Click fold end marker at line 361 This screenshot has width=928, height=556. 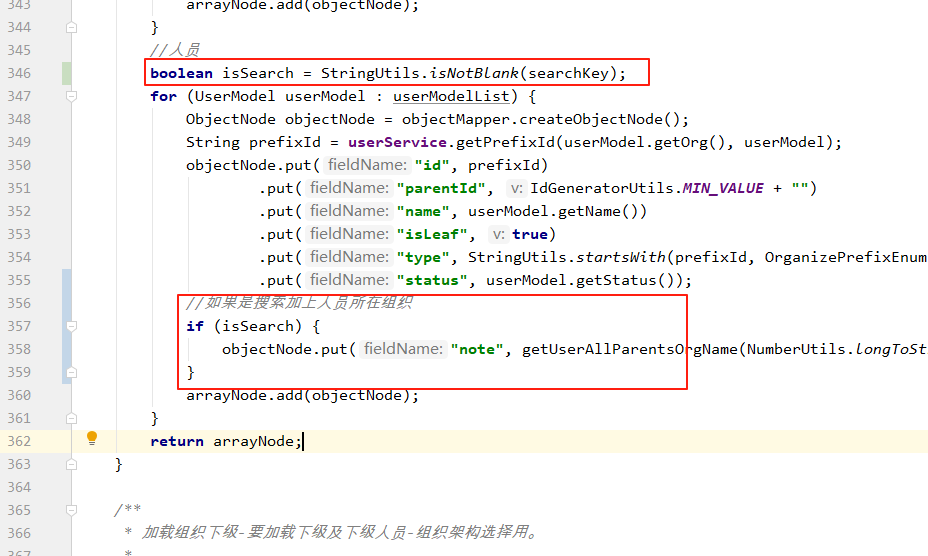click(x=72, y=418)
